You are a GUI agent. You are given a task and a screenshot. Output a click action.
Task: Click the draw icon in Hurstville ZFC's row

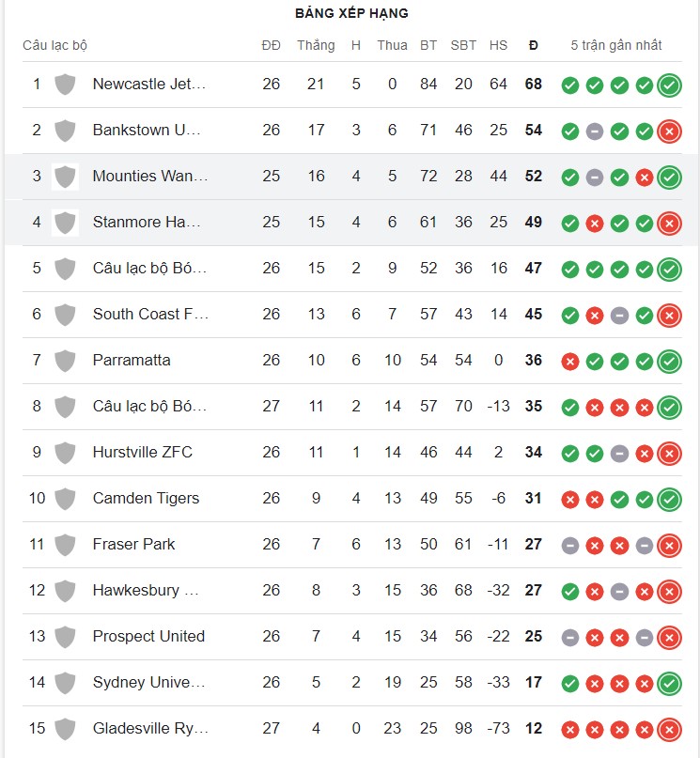[x=619, y=452]
